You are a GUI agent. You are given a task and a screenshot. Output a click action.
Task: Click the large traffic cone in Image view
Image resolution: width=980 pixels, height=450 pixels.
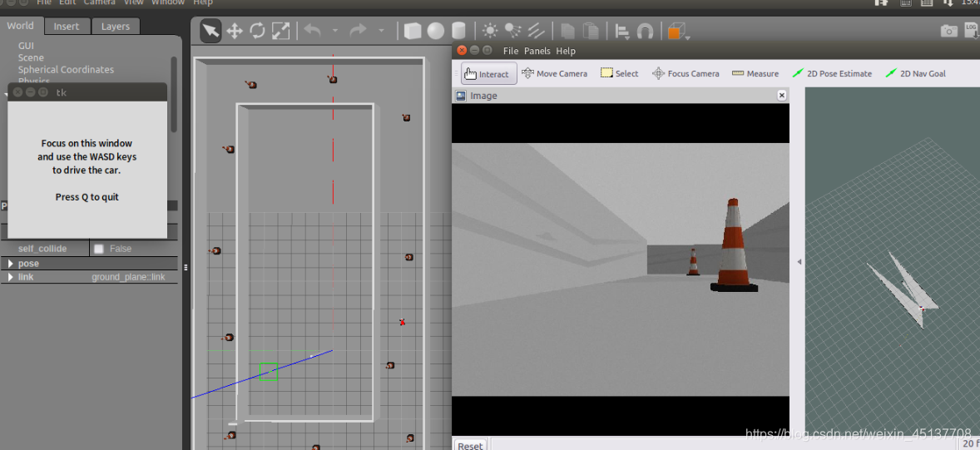point(734,245)
